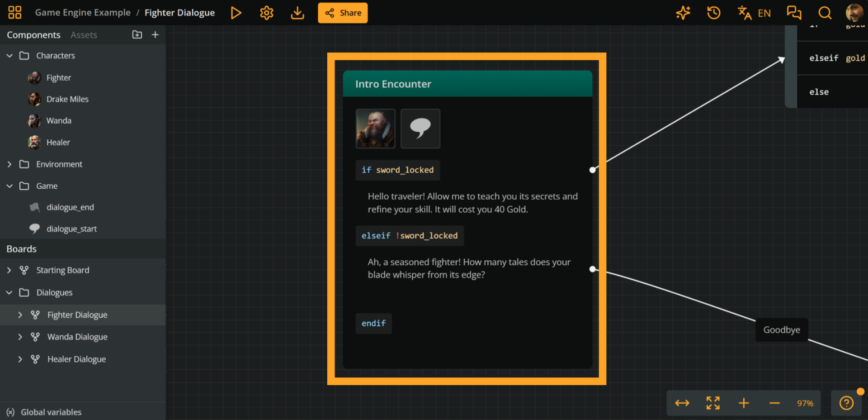Add new component folder icon
Screen dimensions: 868x420
[137, 35]
